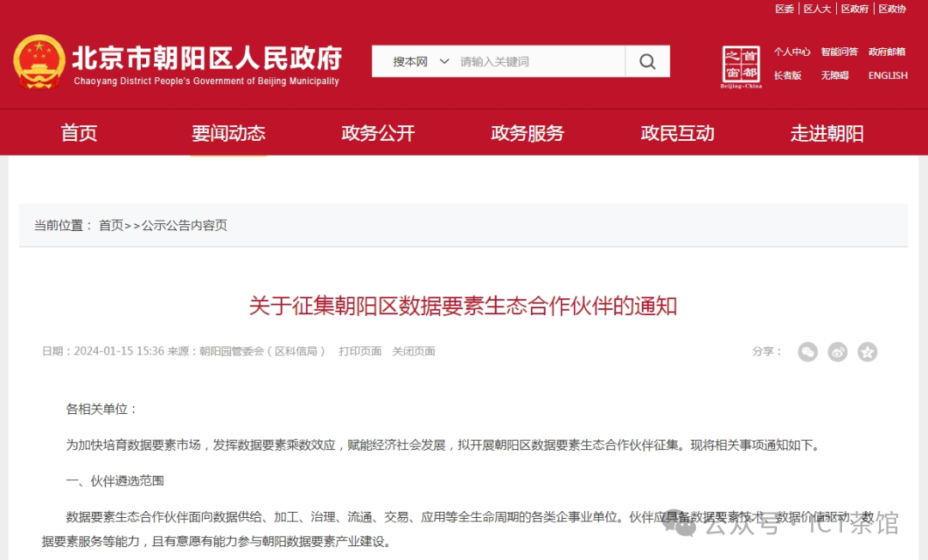Click the star (QQ Zone) share icon
The width and height of the screenshot is (928, 560).
(x=868, y=351)
